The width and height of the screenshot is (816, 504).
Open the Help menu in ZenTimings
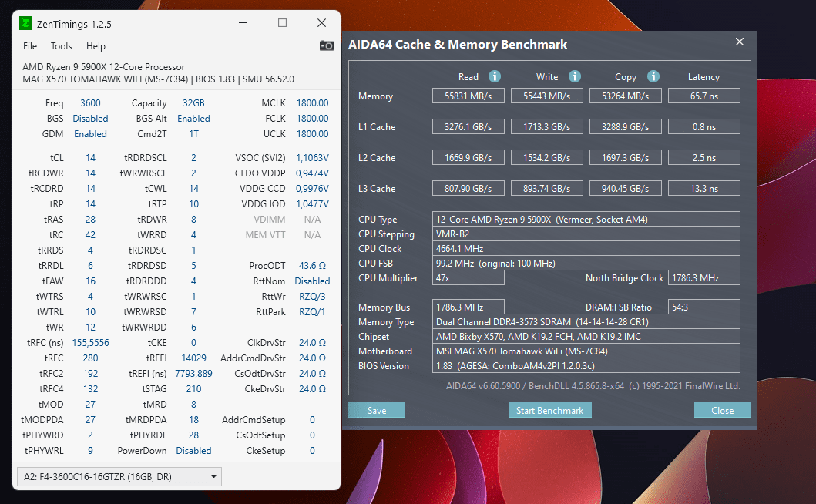tap(96, 45)
